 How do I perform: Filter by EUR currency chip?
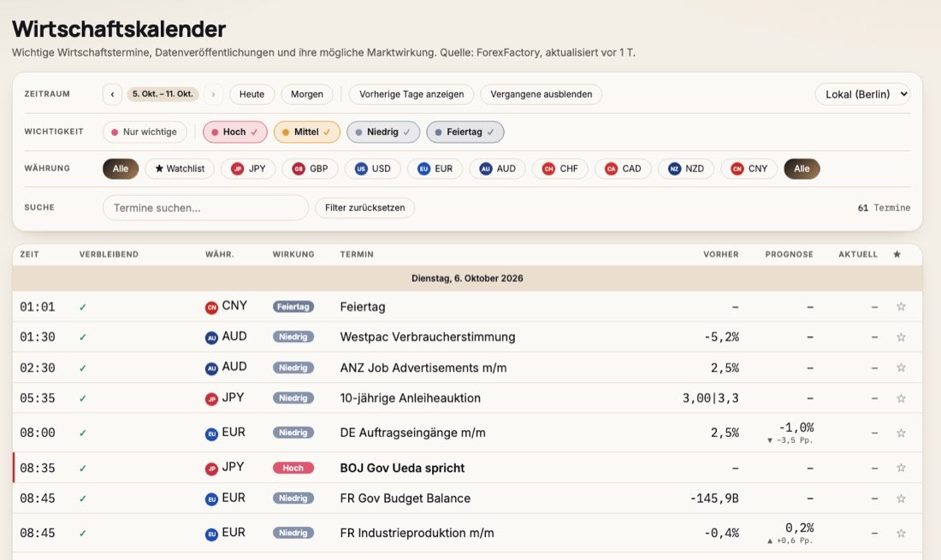coord(435,168)
